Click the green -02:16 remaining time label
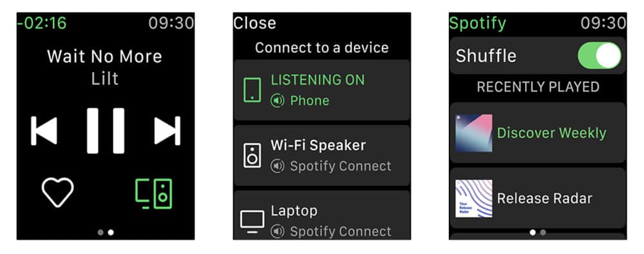This screenshot has width=644, height=254. point(41,23)
